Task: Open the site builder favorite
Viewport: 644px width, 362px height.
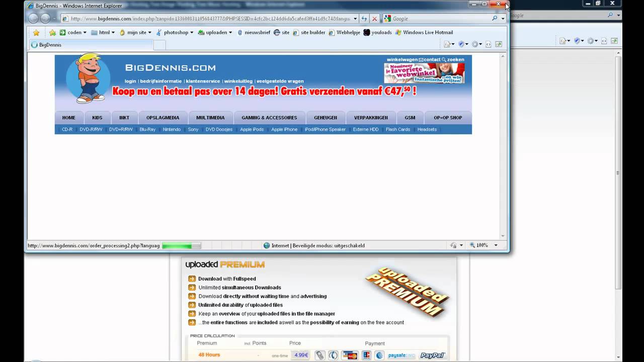Action: (x=309, y=33)
